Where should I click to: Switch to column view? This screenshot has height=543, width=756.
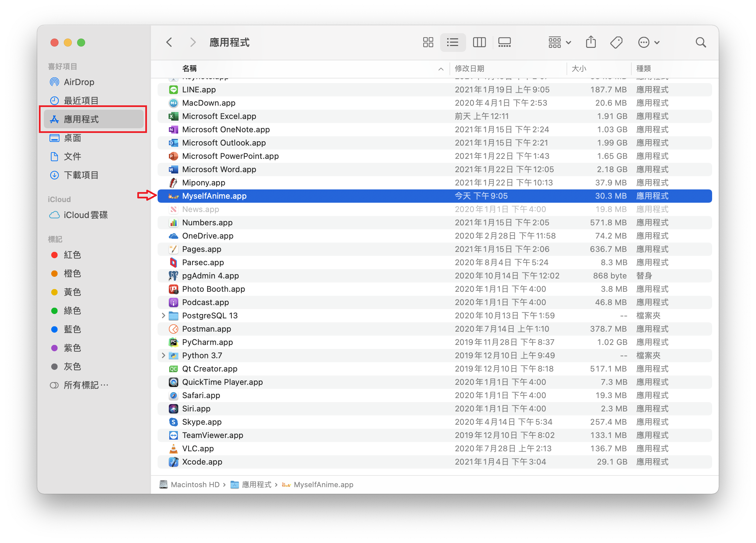(x=479, y=42)
